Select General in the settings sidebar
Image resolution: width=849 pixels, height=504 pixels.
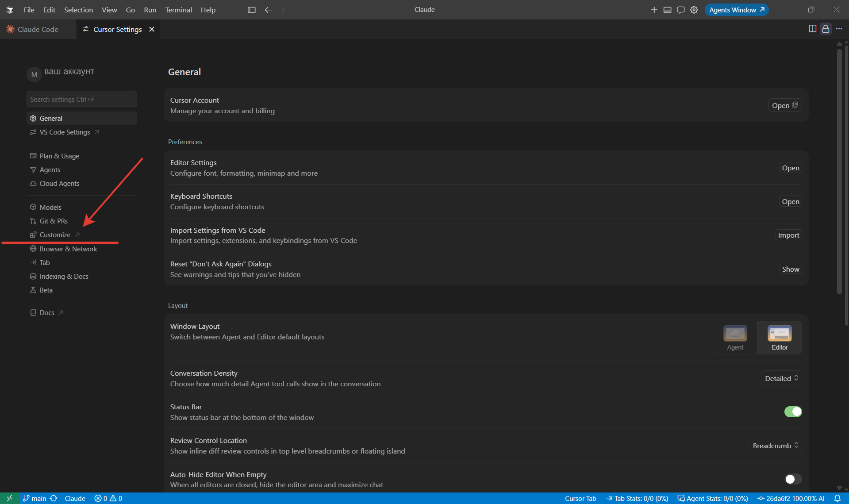point(82,118)
